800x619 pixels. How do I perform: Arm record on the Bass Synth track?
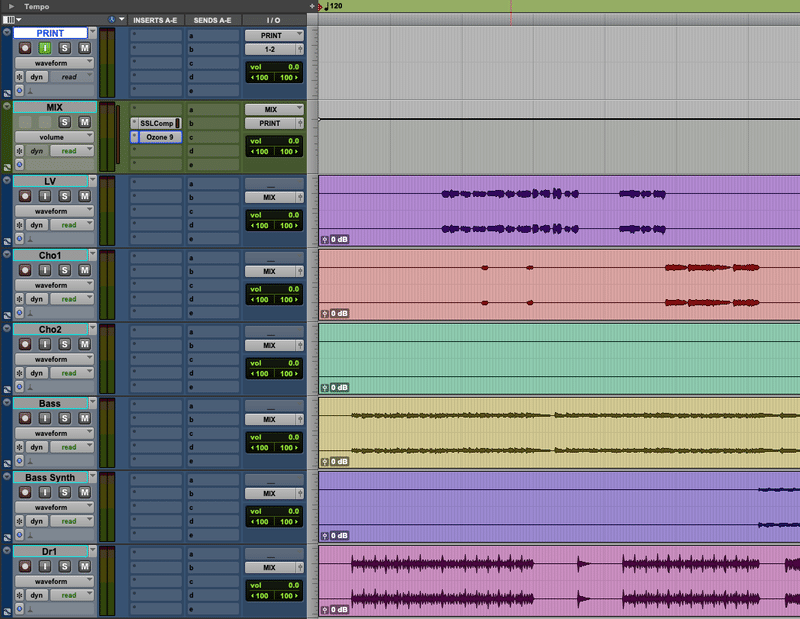tap(25, 492)
